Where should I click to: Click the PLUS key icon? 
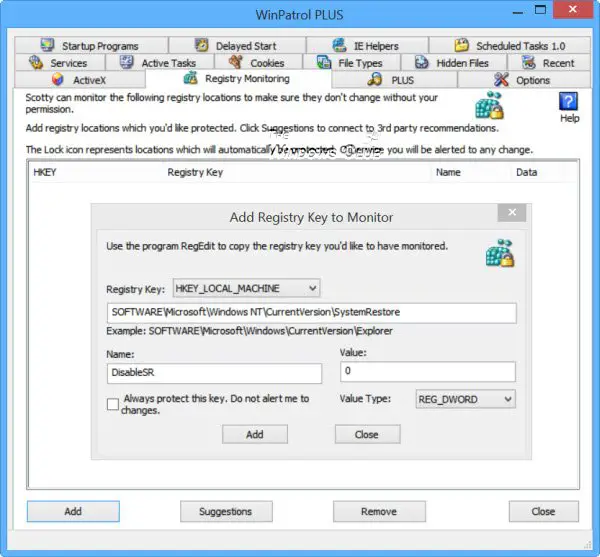point(375,80)
